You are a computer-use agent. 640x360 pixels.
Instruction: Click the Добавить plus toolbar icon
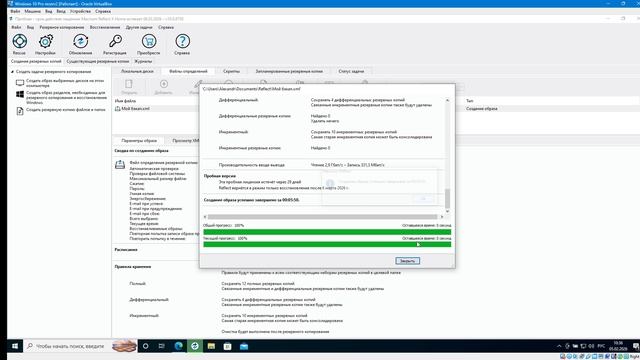click(164, 84)
